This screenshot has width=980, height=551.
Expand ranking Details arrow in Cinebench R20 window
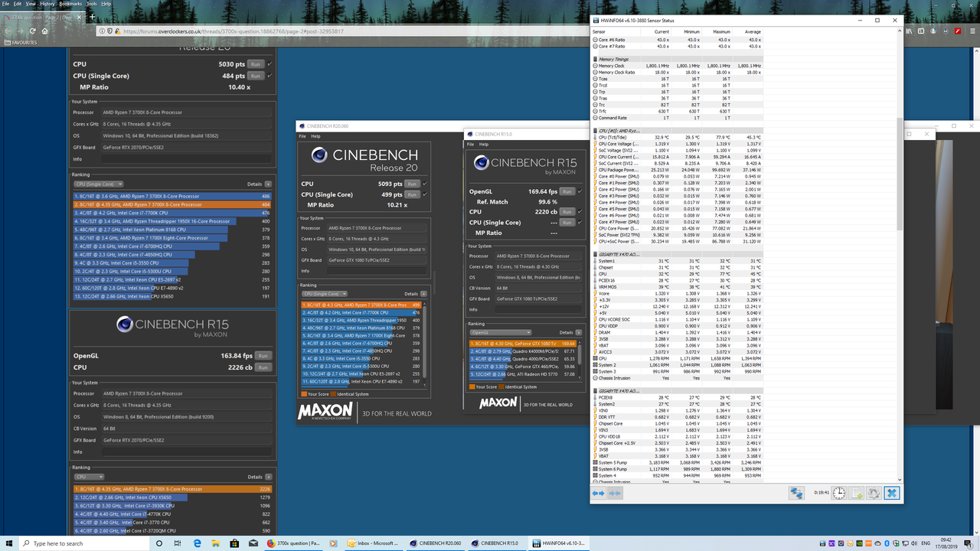coord(424,294)
